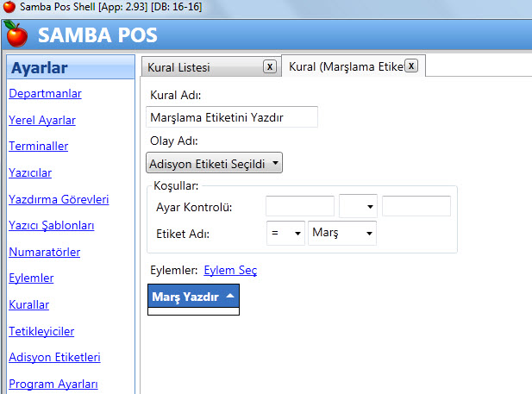Close the Kural Listesi tab
The image size is (532, 394).
pyautogui.click(x=269, y=66)
